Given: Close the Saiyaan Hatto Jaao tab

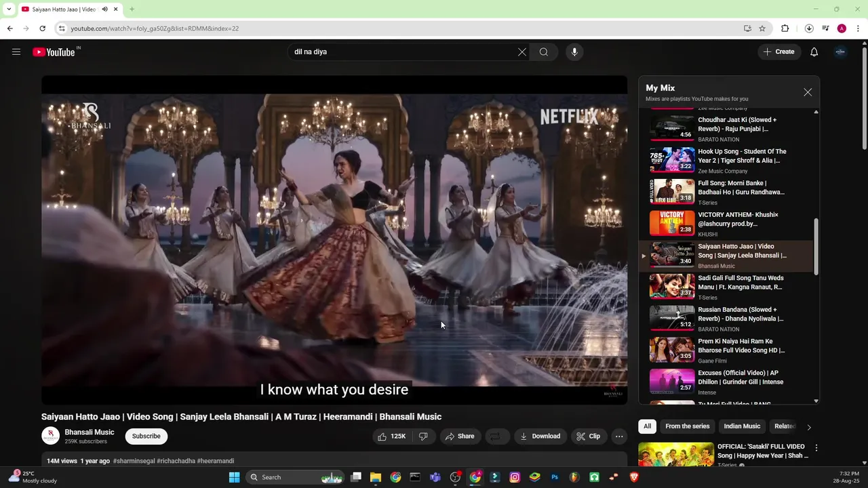Looking at the screenshot, I should [x=116, y=9].
